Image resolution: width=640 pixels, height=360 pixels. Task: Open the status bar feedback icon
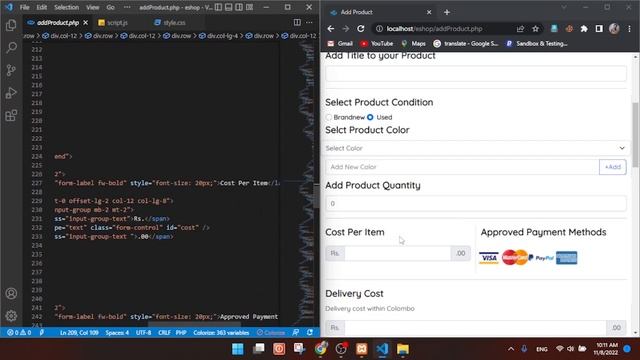(296, 333)
